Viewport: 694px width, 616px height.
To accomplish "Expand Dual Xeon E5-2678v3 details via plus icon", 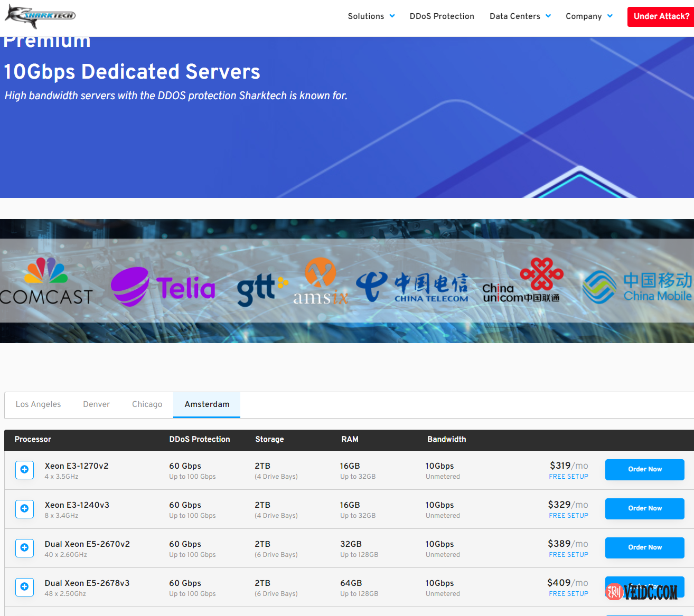I will [x=24, y=587].
